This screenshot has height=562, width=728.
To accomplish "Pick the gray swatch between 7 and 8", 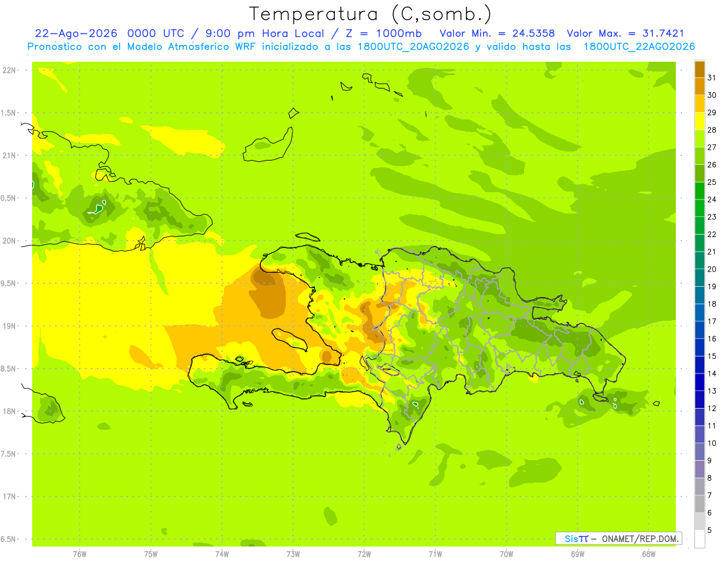I will pos(699,487).
